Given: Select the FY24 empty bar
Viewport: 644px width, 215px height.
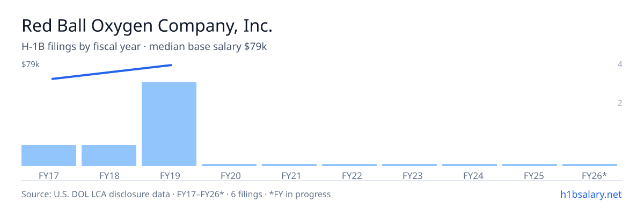Looking at the screenshot, I should coord(470,164).
